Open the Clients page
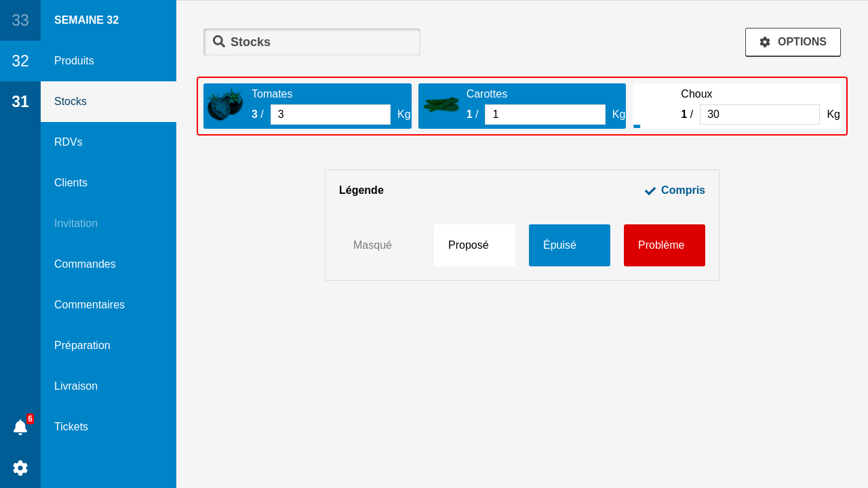The image size is (868, 488). pos(71,183)
